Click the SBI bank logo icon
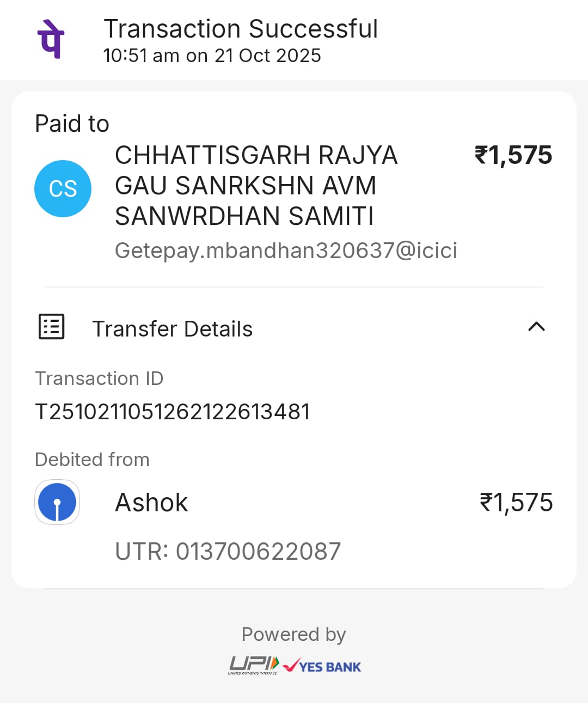 (57, 502)
